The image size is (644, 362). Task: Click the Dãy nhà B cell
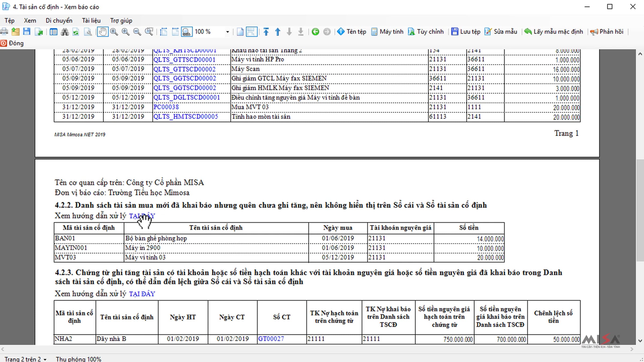127,339
